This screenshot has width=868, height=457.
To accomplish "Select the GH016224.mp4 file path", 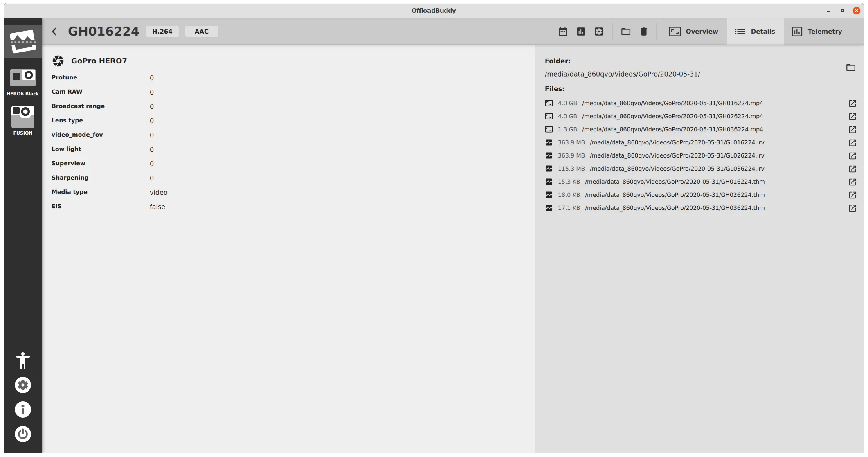I will pos(672,103).
